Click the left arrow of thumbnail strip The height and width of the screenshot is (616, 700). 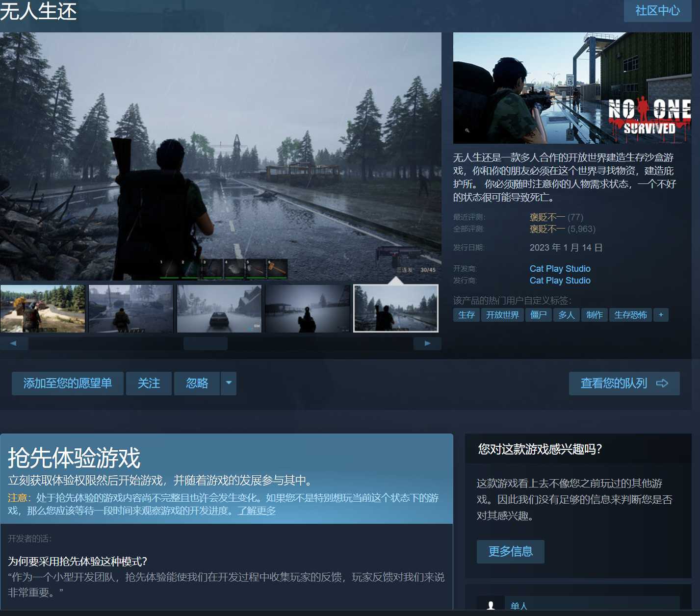coord(13,343)
